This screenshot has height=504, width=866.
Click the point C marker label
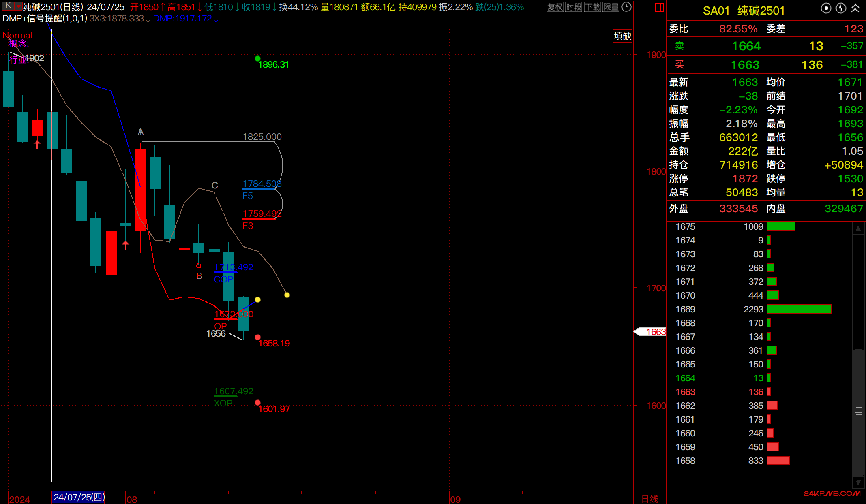coord(214,185)
